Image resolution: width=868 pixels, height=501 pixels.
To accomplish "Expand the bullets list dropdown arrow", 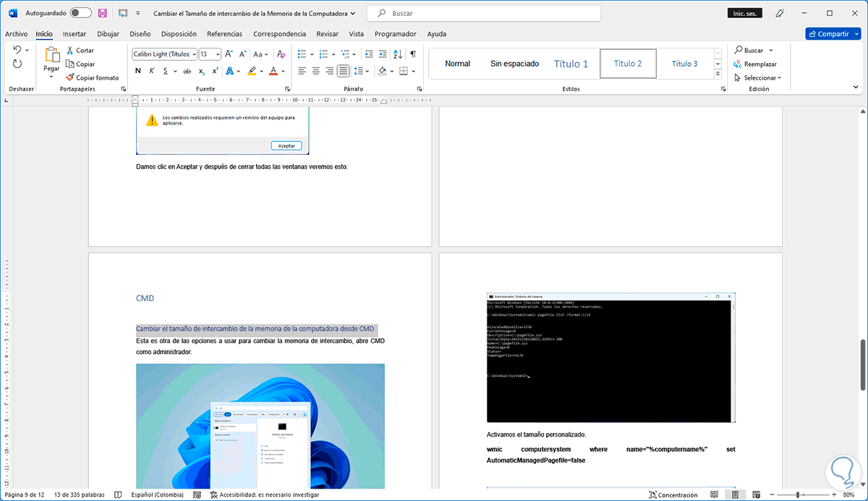I will (x=312, y=54).
